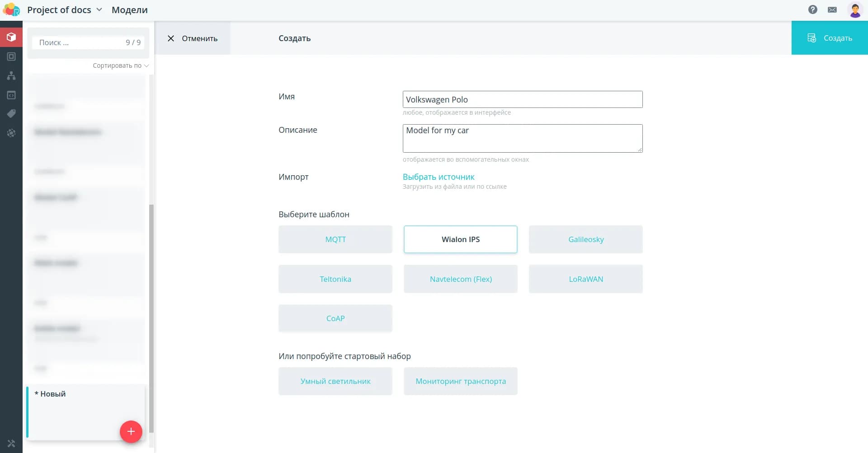Click into the Имя name field
This screenshot has width=868, height=453.
[522, 99]
